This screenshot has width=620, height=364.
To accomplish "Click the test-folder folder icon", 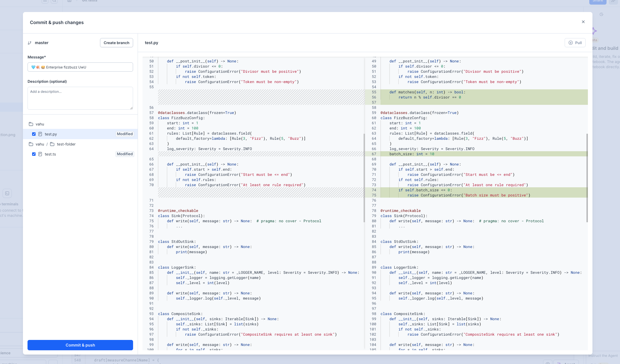I will pos(52,144).
